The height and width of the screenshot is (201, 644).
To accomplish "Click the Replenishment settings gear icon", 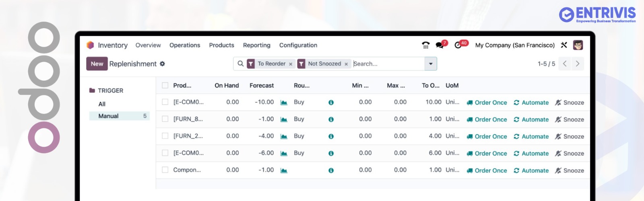I will pos(163,64).
